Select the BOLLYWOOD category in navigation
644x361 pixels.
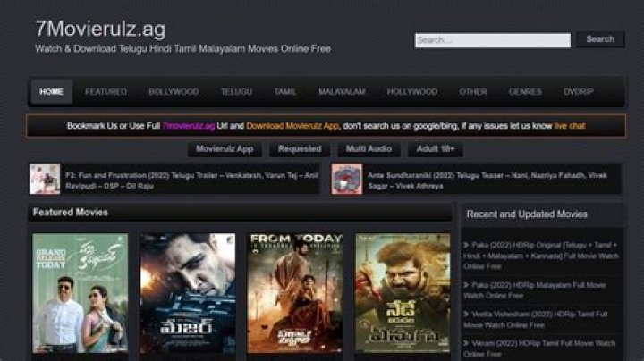click(x=174, y=92)
